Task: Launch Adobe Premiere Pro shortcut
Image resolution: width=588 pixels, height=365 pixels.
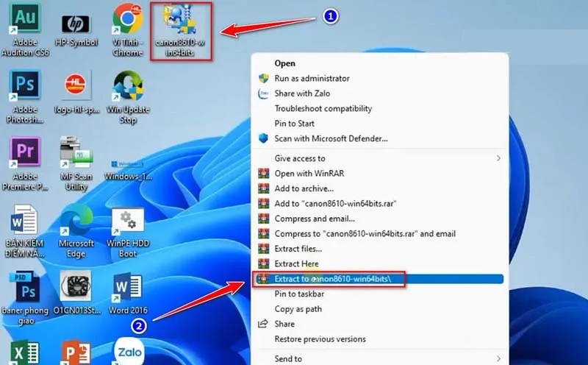Action: [x=25, y=163]
